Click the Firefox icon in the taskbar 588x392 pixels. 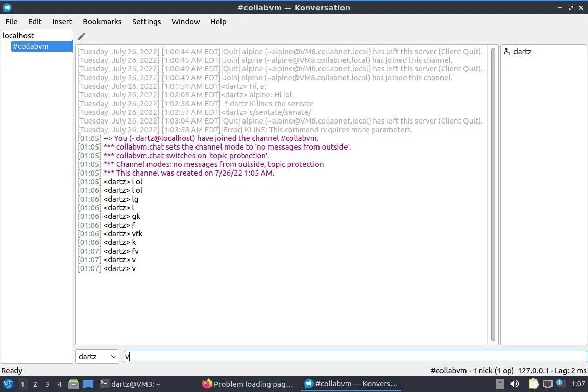click(207, 384)
